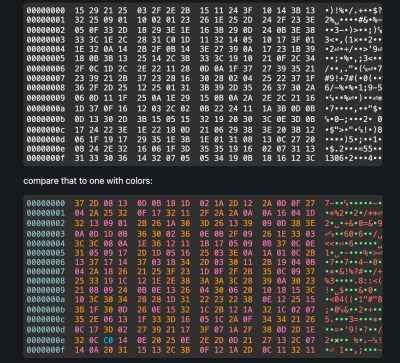Select ASCII text "6/-%•%•1;9-5" in the uncolored dump

click(353, 88)
